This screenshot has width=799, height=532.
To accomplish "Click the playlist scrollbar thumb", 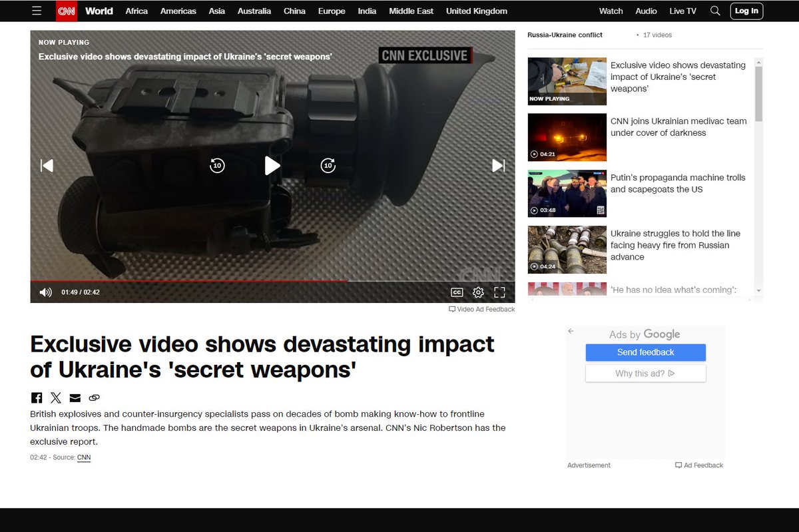I will [x=758, y=93].
